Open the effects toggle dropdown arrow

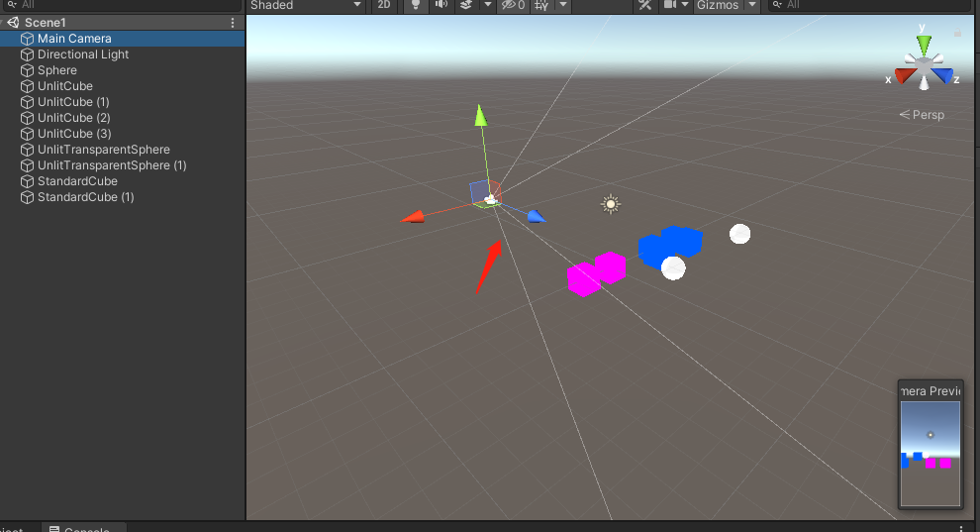click(488, 5)
